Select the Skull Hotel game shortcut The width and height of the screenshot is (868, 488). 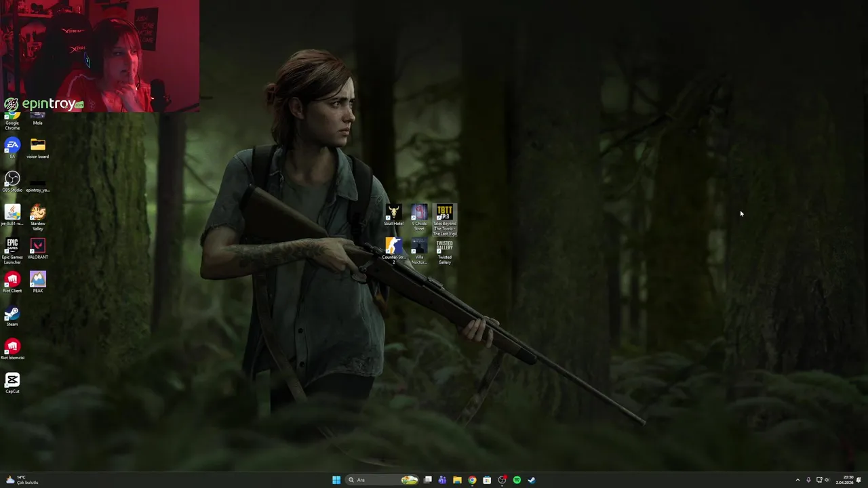393,216
